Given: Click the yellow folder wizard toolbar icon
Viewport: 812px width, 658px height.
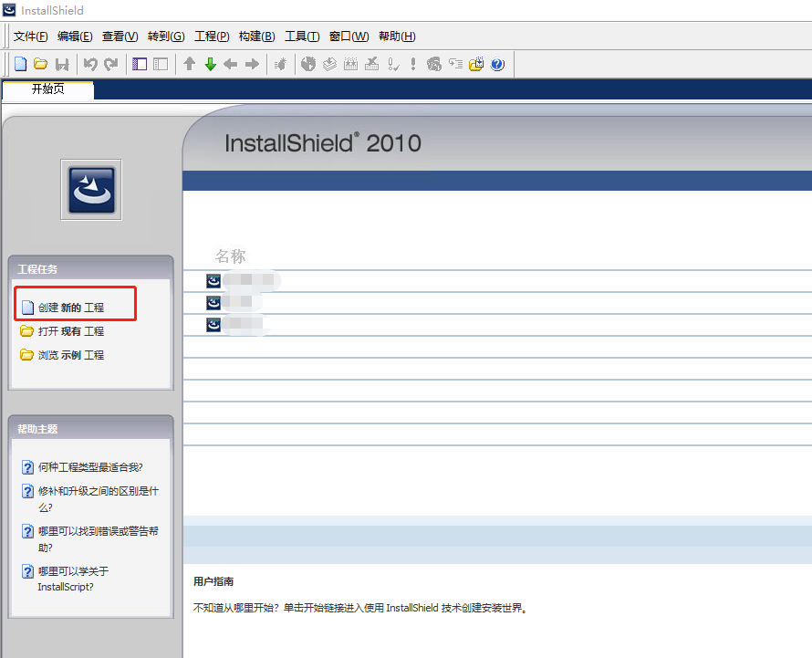Looking at the screenshot, I should [x=476, y=64].
